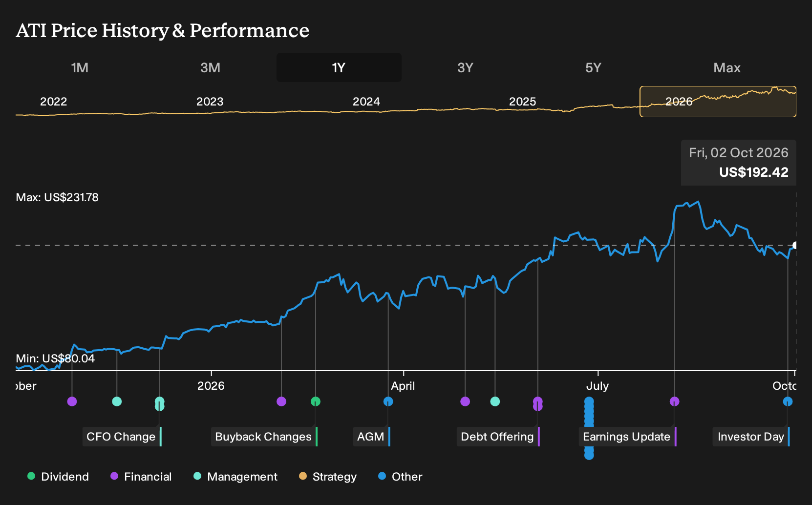Click the stacked purple marker right of Debt Offering
Image resolution: width=812 pixels, height=505 pixels.
click(538, 404)
